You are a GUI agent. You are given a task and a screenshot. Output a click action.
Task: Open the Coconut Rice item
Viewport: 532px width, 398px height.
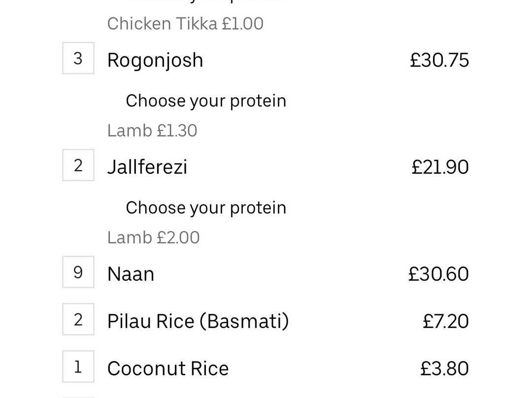point(168,368)
